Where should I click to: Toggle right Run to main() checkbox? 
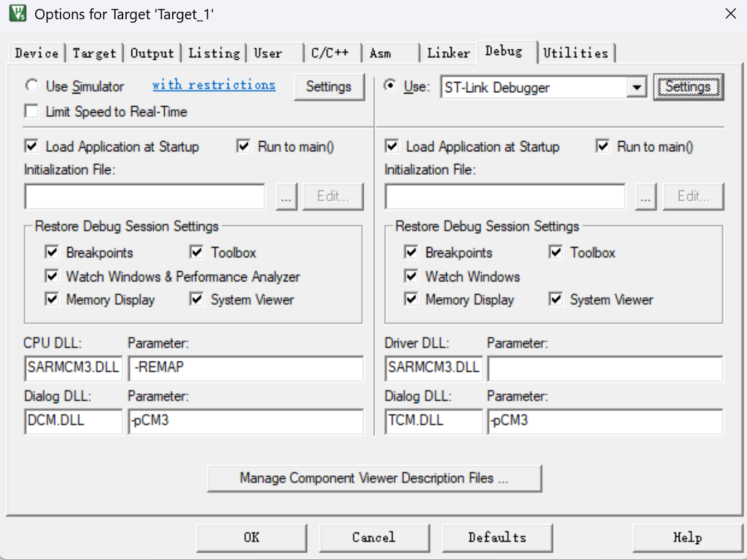603,147
